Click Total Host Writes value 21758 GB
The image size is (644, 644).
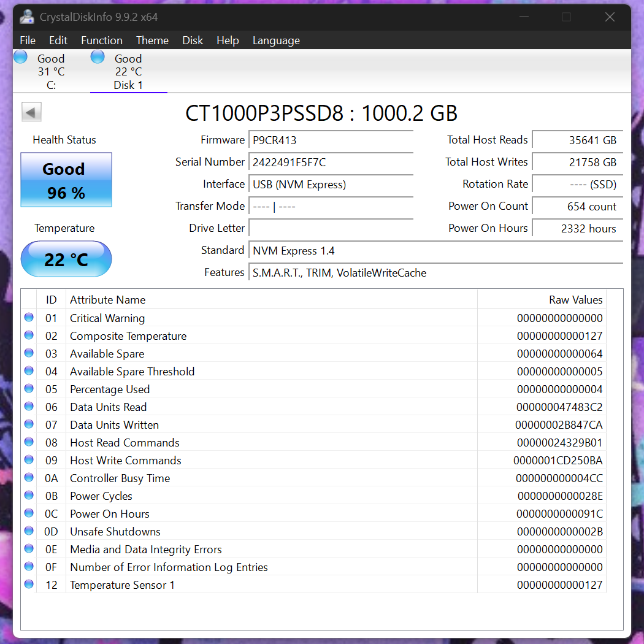[578, 163]
